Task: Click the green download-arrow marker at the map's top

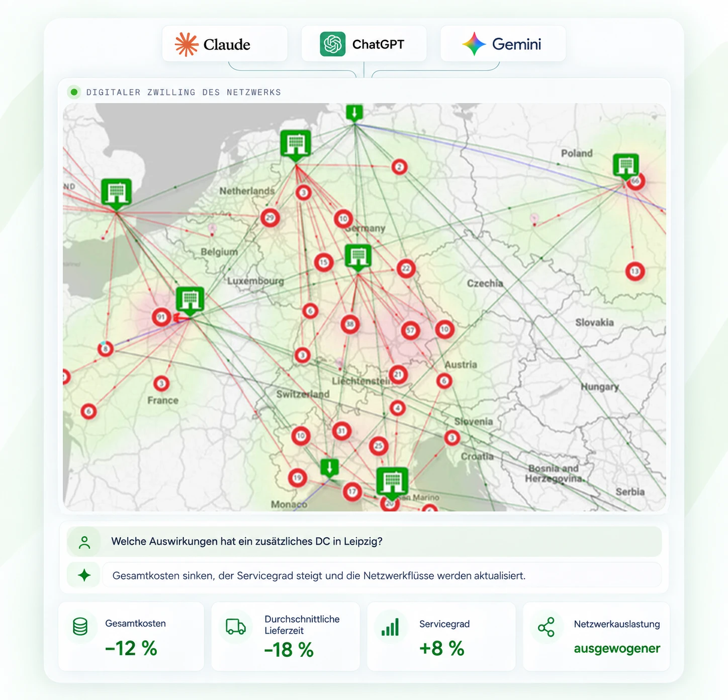Action: click(354, 113)
